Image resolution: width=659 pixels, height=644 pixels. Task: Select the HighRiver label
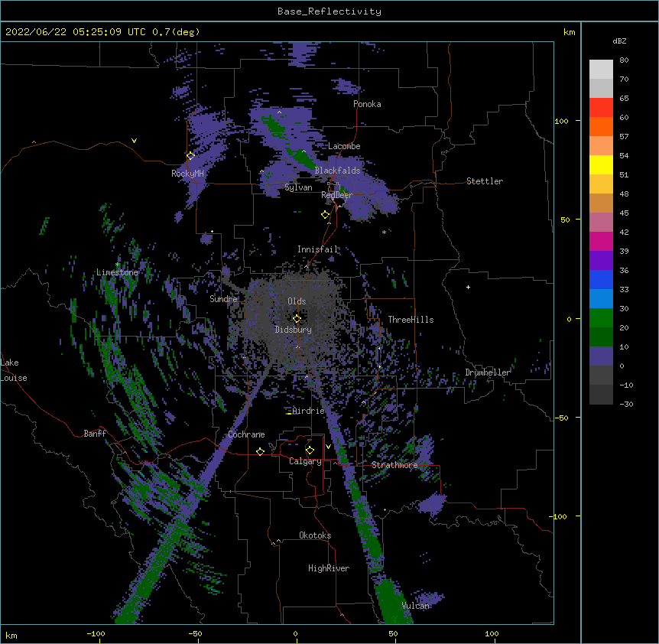click(329, 568)
